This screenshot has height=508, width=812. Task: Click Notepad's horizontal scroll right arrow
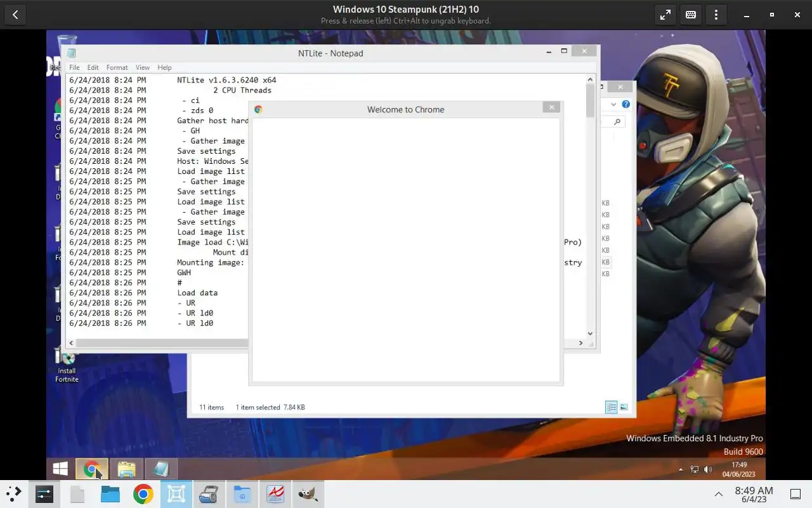580,343
